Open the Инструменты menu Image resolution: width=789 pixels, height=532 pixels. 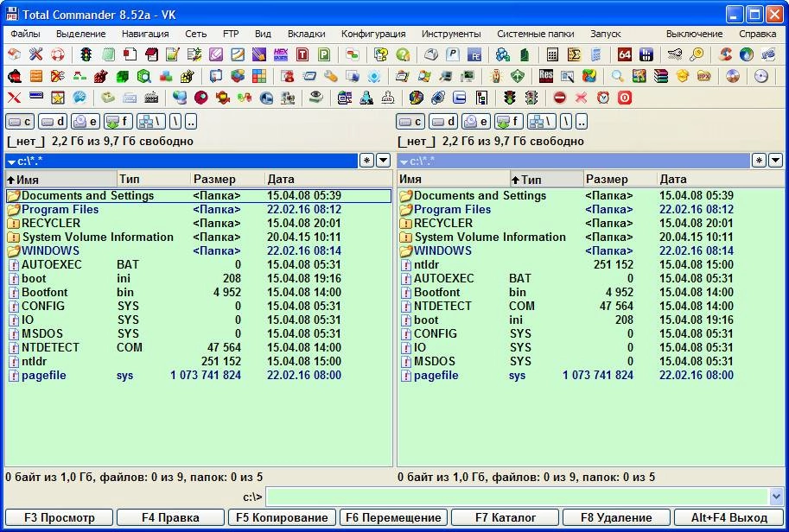[451, 34]
